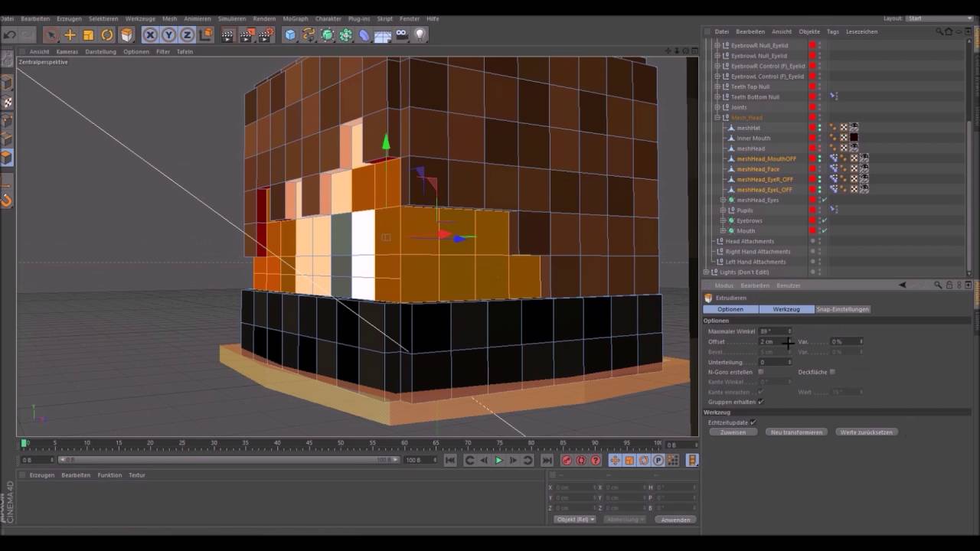
Task: Toggle Z axis lock
Action: [x=187, y=34]
